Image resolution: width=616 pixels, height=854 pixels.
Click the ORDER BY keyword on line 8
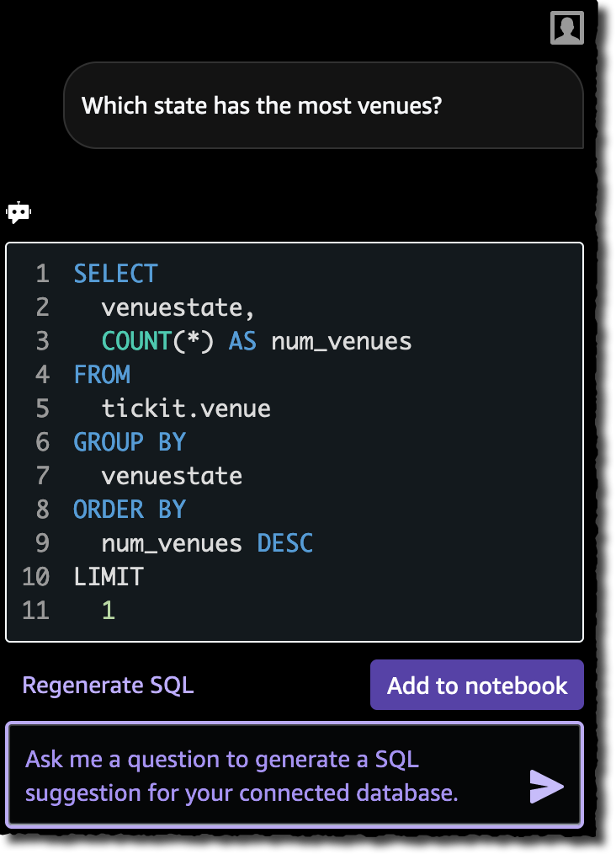click(129, 509)
